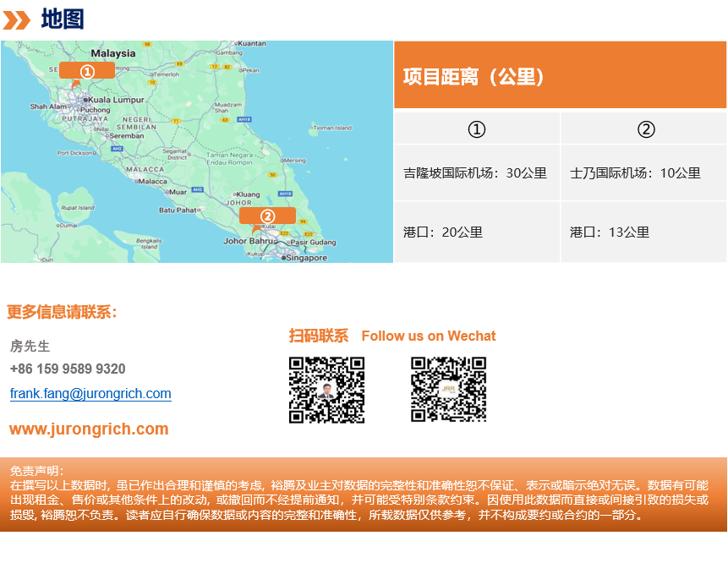The image size is (728, 563).
Task: Click map marker ① near Kuala Lumpur
Action: coord(86,72)
